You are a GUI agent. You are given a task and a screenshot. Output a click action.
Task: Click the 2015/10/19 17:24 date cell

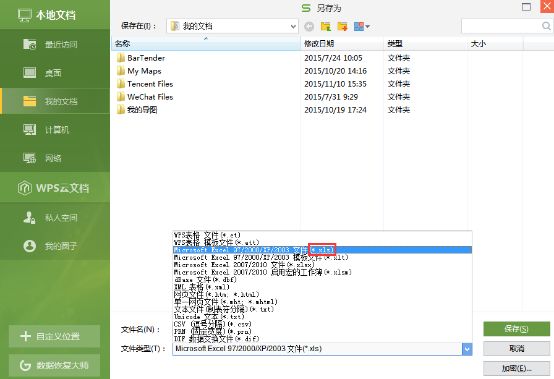tap(335, 110)
